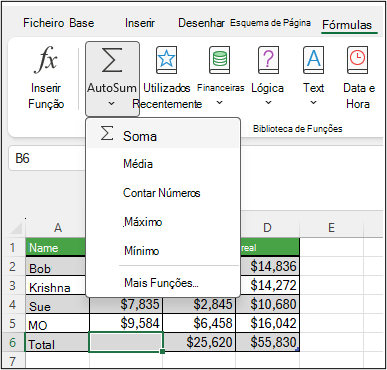
Task: Choose Contar Números from the menu
Action: click(163, 193)
